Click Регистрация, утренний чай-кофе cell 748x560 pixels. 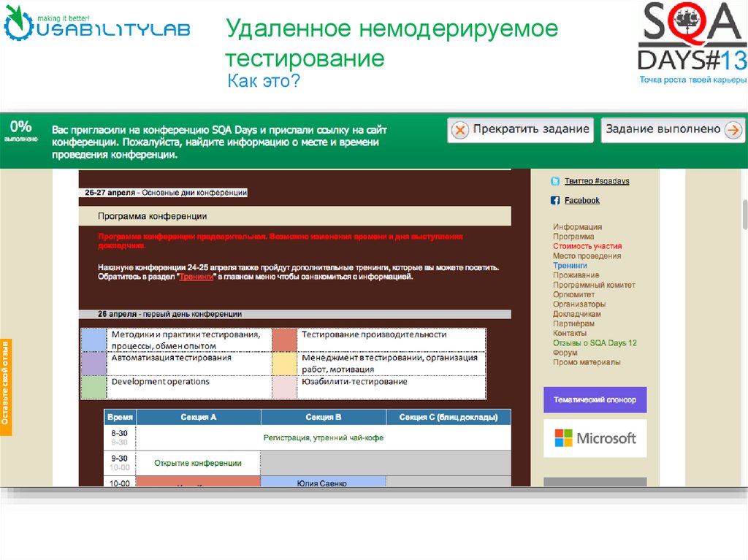324,438
